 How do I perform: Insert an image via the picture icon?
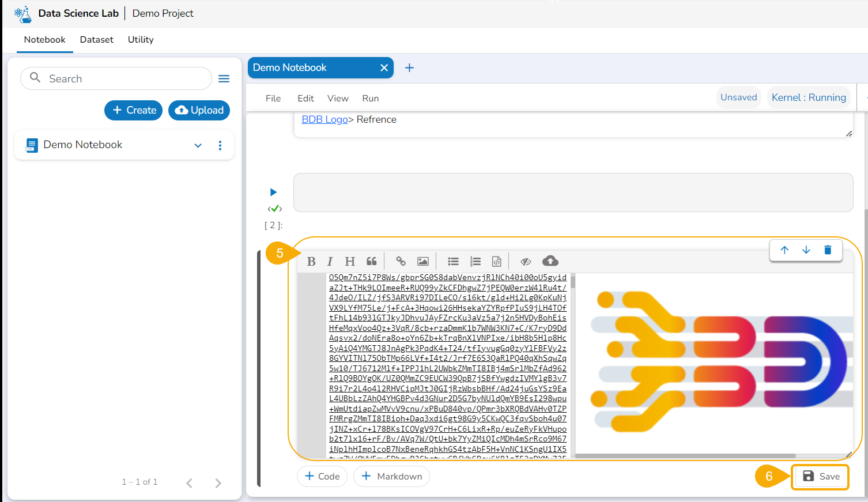click(423, 262)
